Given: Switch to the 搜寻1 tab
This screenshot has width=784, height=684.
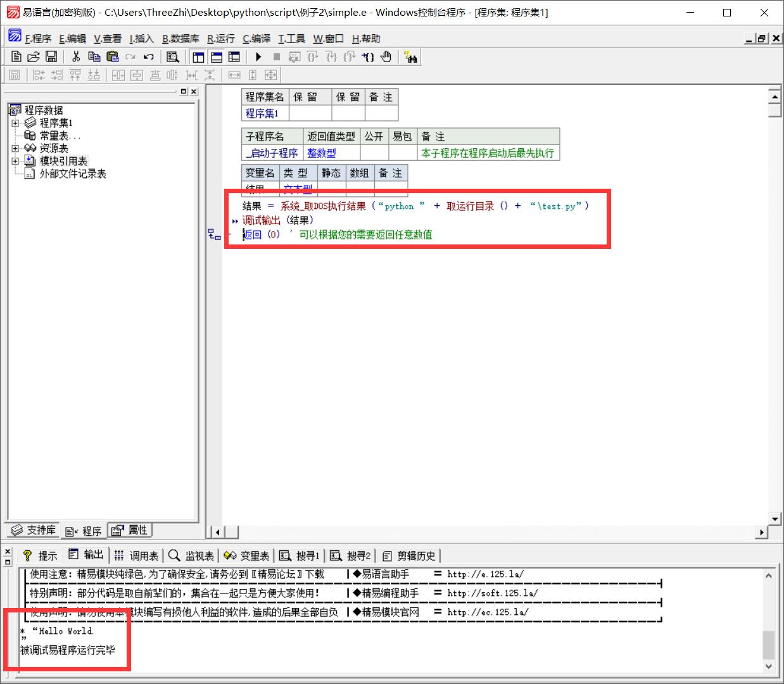Looking at the screenshot, I should 300,555.
